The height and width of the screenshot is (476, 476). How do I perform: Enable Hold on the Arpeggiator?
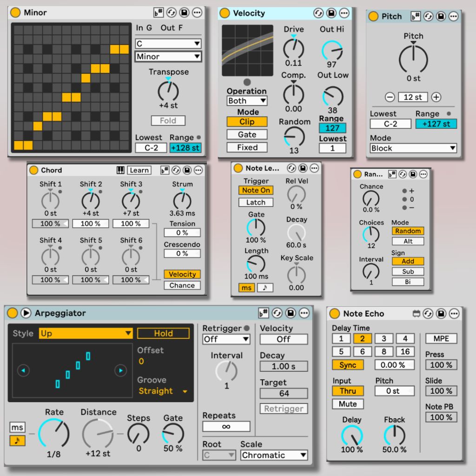tap(164, 333)
